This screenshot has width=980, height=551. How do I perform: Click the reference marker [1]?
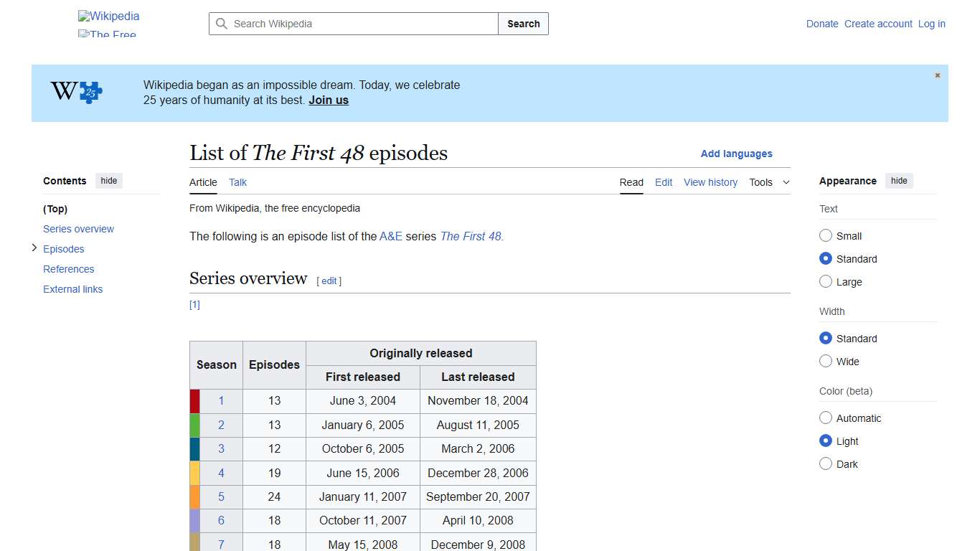coord(194,304)
